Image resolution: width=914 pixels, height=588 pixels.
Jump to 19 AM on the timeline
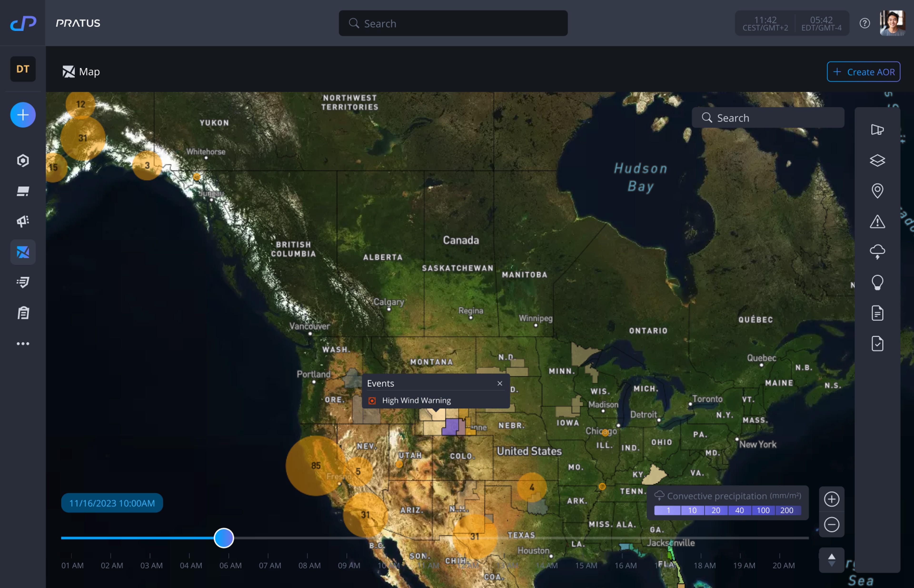(744, 565)
